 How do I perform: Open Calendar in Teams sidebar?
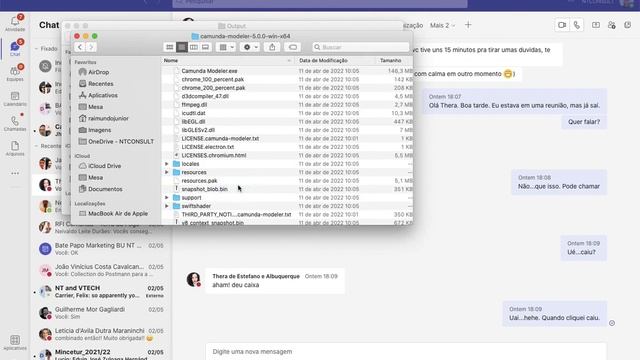point(15,98)
